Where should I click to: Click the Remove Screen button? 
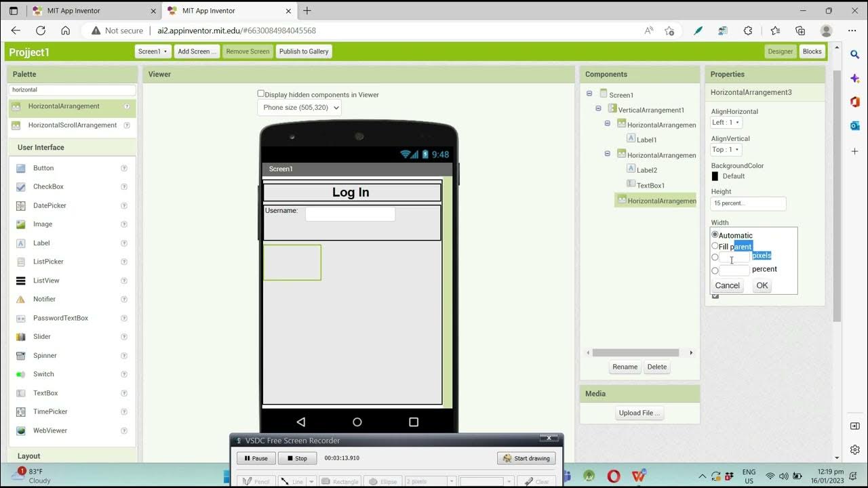(248, 52)
